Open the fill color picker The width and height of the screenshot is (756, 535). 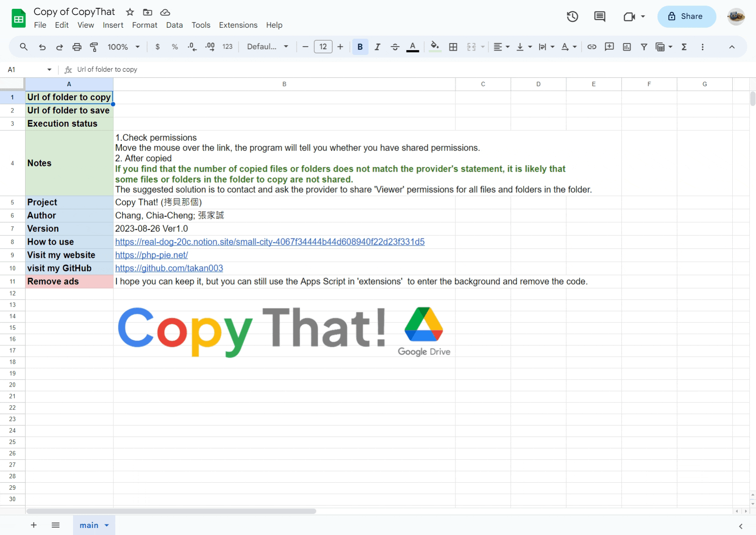coord(435,47)
